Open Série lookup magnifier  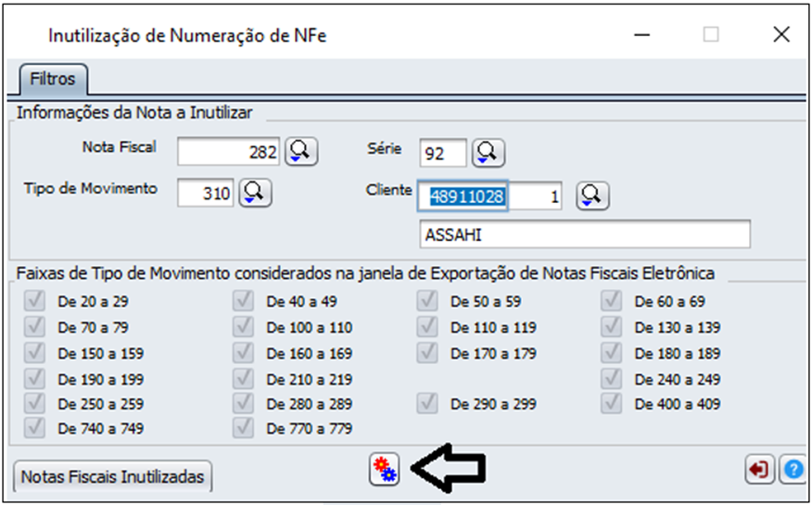click(488, 151)
